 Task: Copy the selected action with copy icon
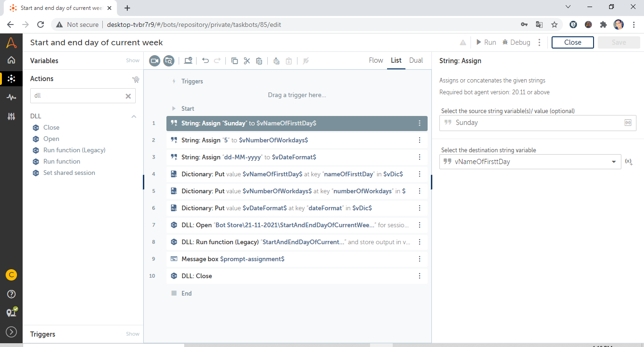[234, 61]
